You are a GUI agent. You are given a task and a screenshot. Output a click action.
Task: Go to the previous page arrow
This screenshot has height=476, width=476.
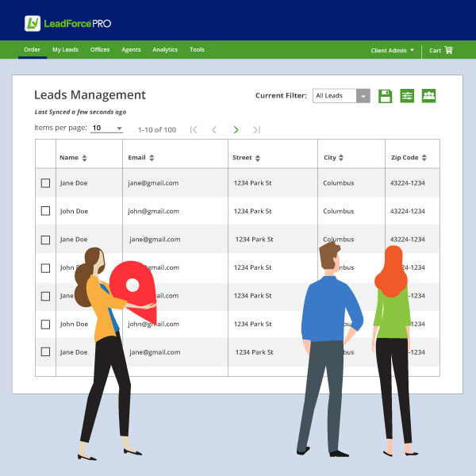pyautogui.click(x=214, y=129)
